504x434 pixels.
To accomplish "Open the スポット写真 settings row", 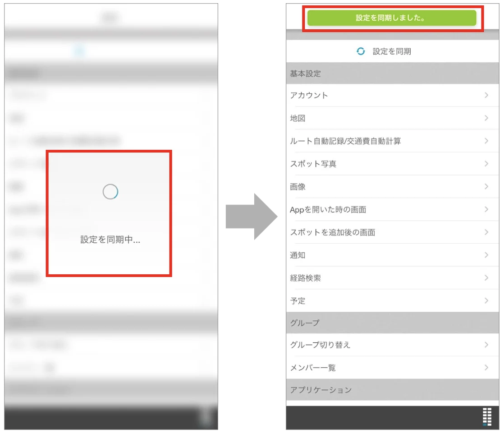I will click(393, 164).
